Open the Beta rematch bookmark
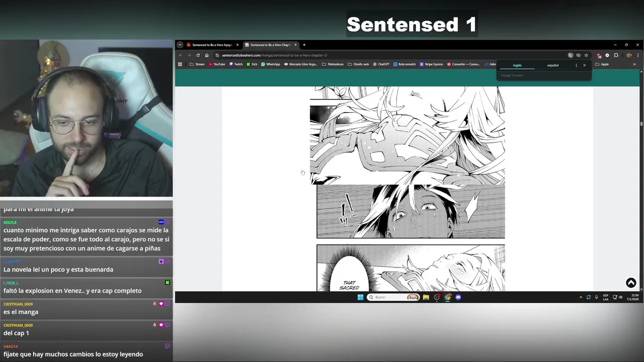This screenshot has height=362, width=644. (405, 64)
